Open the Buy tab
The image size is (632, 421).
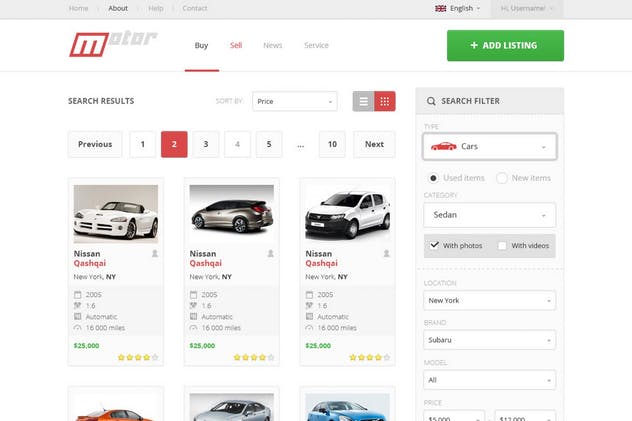[201, 45]
